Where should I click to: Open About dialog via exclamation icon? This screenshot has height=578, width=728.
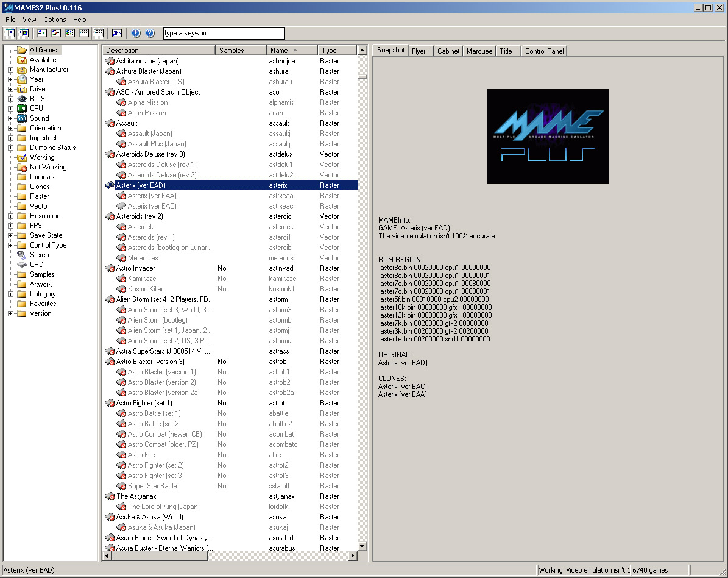[x=136, y=33]
